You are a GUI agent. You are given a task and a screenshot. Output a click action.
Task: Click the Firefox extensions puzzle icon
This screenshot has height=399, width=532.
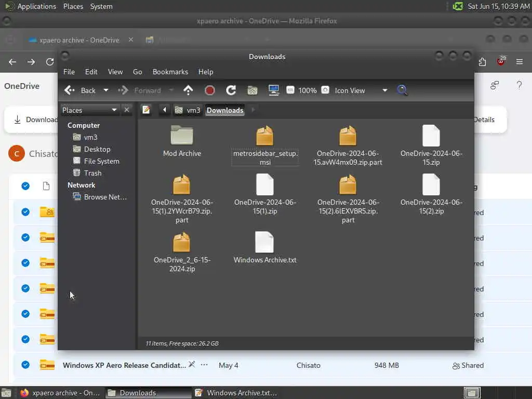tap(482, 62)
